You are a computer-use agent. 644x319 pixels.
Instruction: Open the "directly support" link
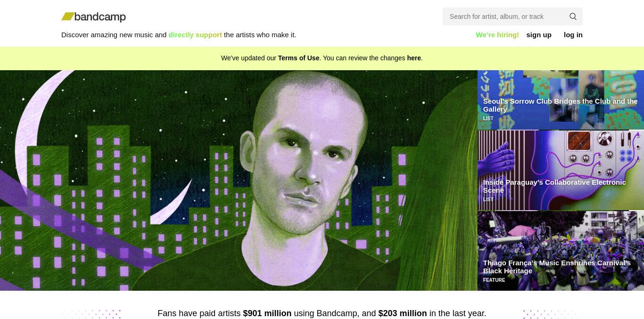pyautogui.click(x=195, y=35)
